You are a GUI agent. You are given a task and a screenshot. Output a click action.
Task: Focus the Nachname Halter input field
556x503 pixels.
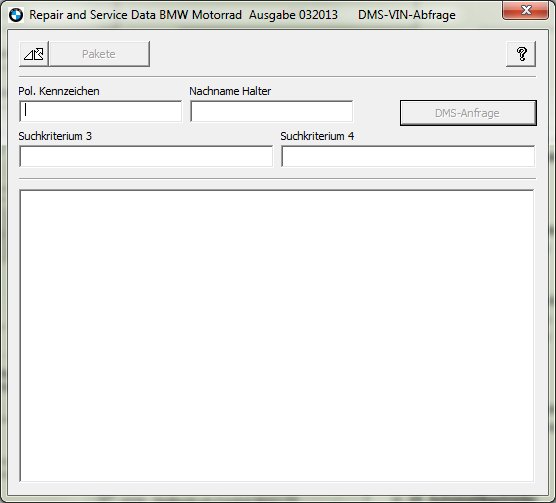click(272, 111)
